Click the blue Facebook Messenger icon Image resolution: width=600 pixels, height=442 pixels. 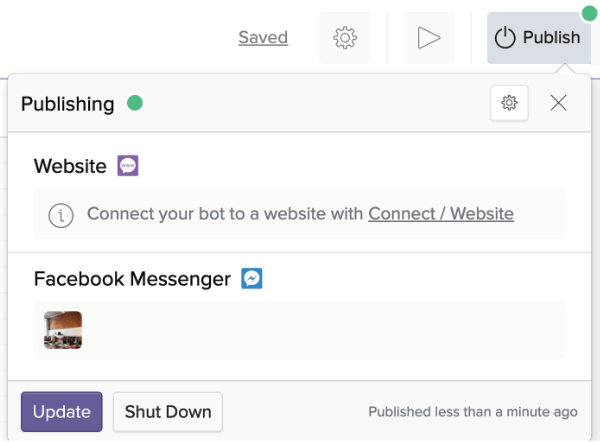pos(252,279)
